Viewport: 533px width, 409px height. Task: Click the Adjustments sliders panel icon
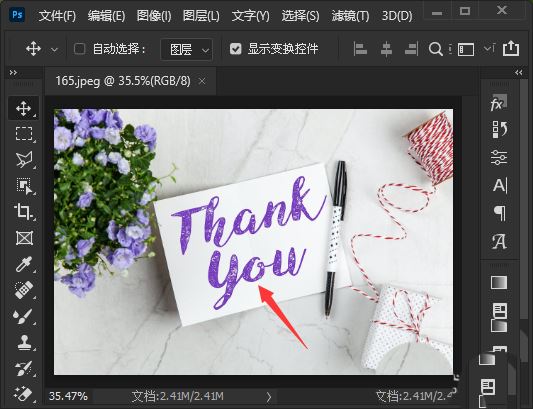click(499, 158)
